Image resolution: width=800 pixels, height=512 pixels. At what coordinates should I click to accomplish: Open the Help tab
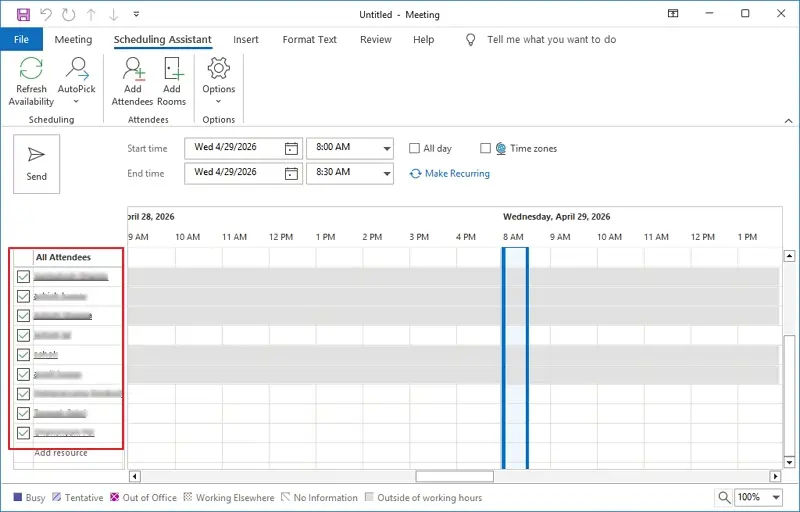tap(423, 40)
